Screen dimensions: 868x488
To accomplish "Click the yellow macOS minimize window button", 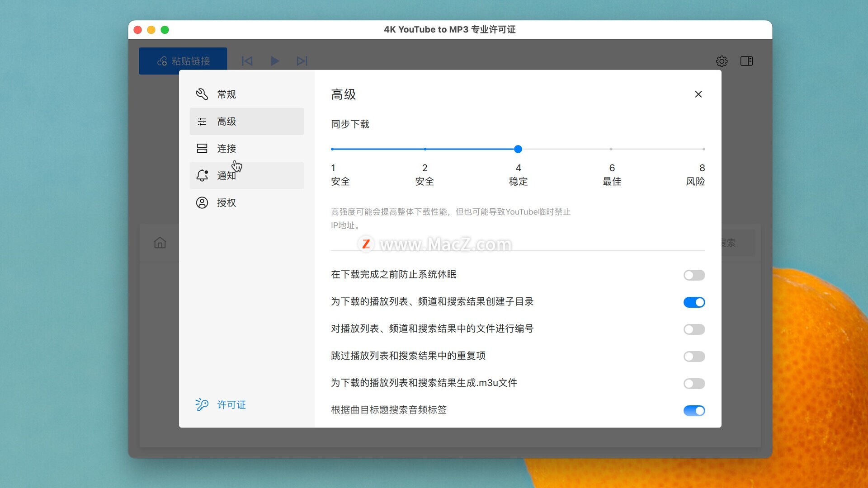I will [x=151, y=30].
